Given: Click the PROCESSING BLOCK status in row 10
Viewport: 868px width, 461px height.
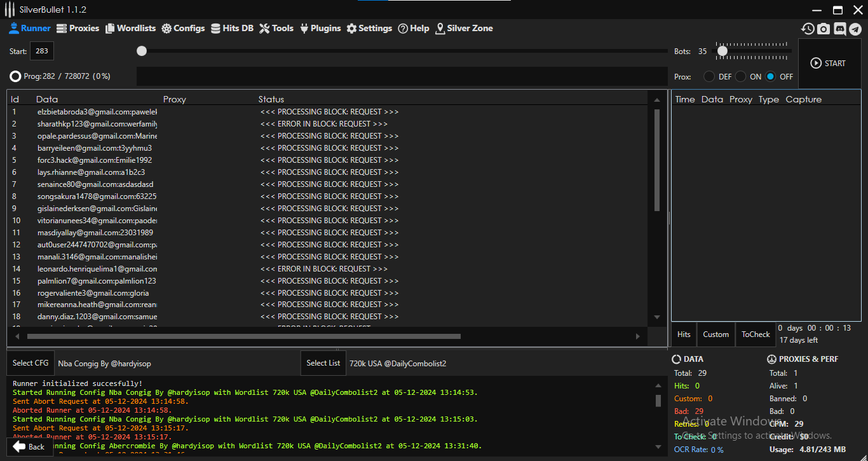Looking at the screenshot, I should point(329,221).
